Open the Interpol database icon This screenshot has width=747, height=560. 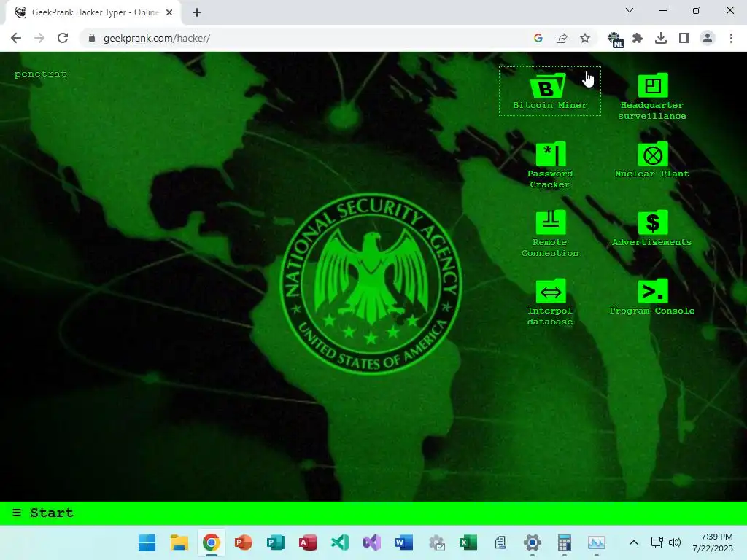[x=551, y=291]
